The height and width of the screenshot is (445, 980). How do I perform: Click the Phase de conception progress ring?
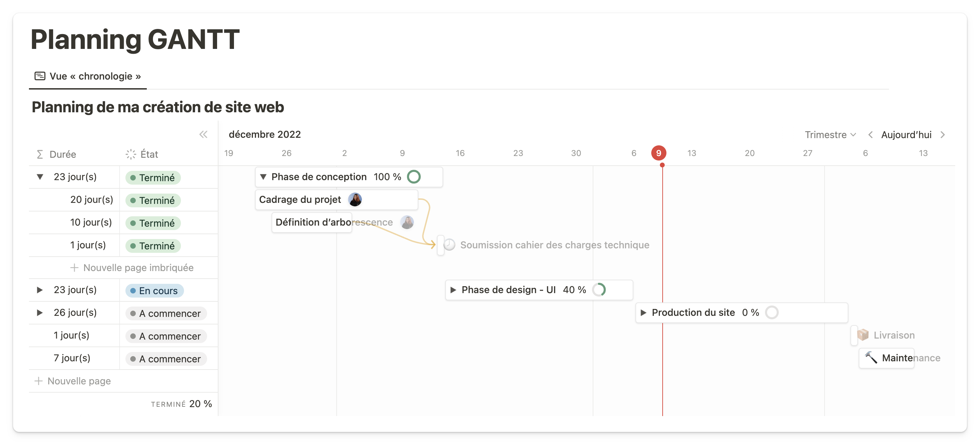[414, 177]
